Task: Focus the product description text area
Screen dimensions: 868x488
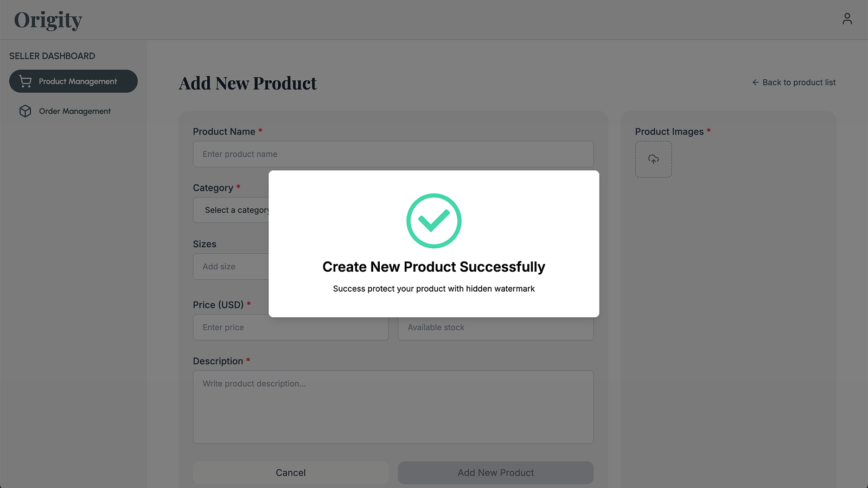Action: (x=393, y=407)
